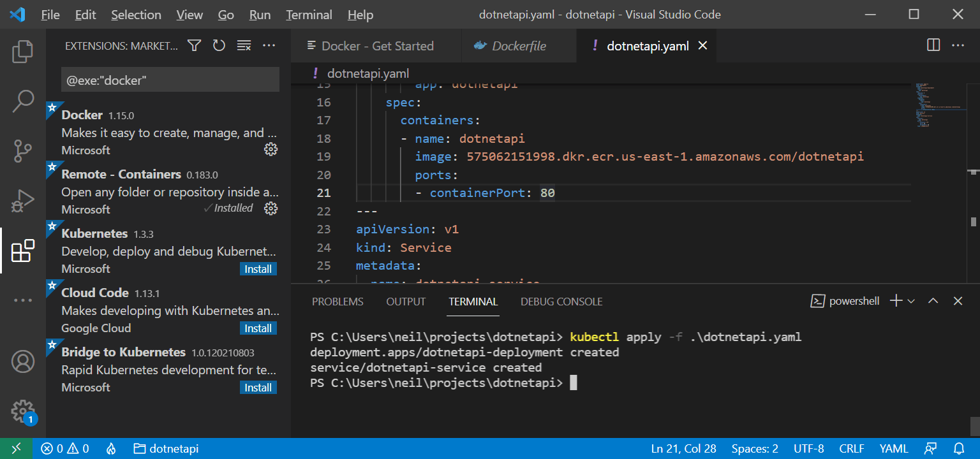Open the Accounts icon in activity bar

point(23,361)
